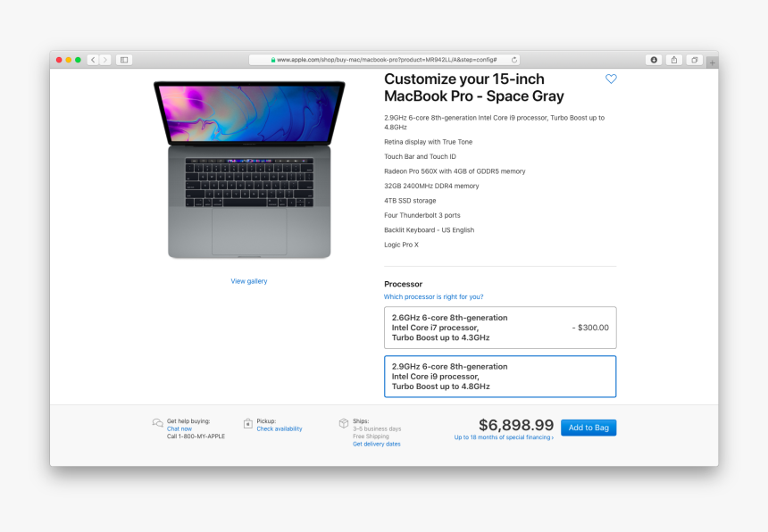
Task: Click the 'Which processor is right for you?' link
Action: [433, 296]
